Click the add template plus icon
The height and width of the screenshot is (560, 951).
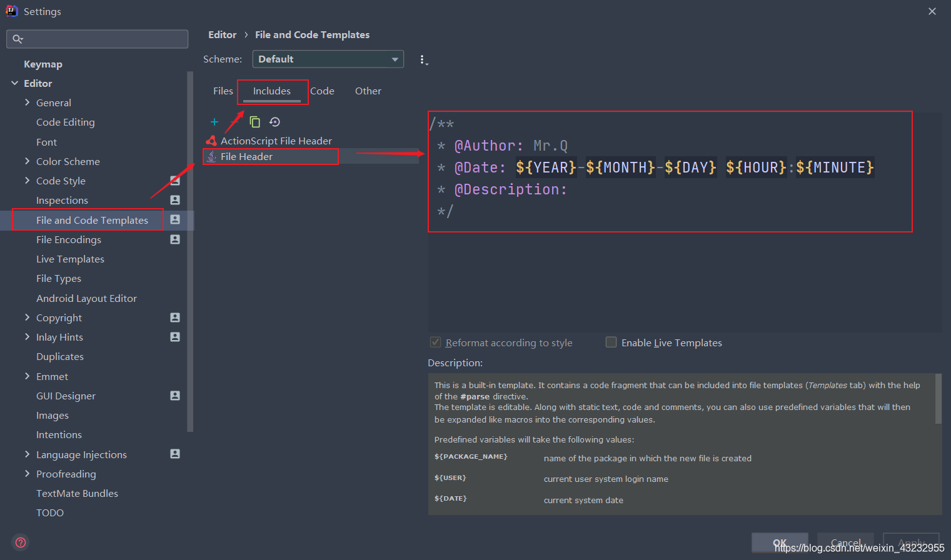pos(214,122)
